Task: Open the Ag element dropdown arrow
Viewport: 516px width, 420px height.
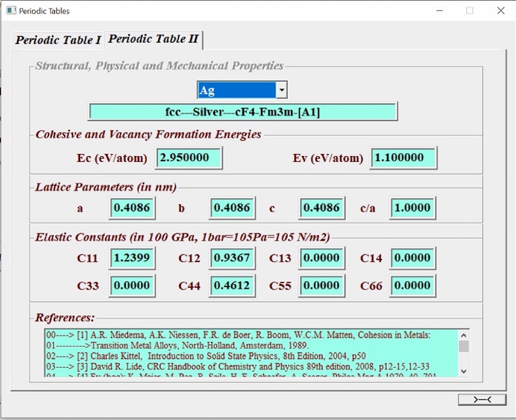Action: 281,90
